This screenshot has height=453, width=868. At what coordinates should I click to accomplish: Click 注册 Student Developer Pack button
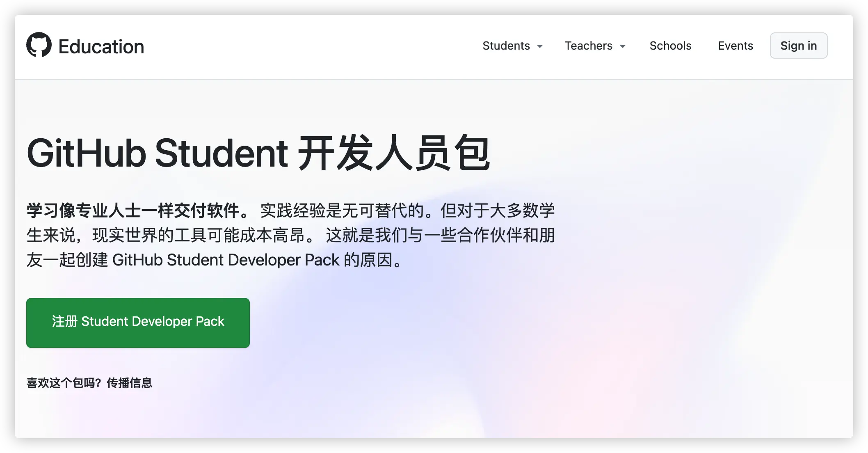pos(138,323)
